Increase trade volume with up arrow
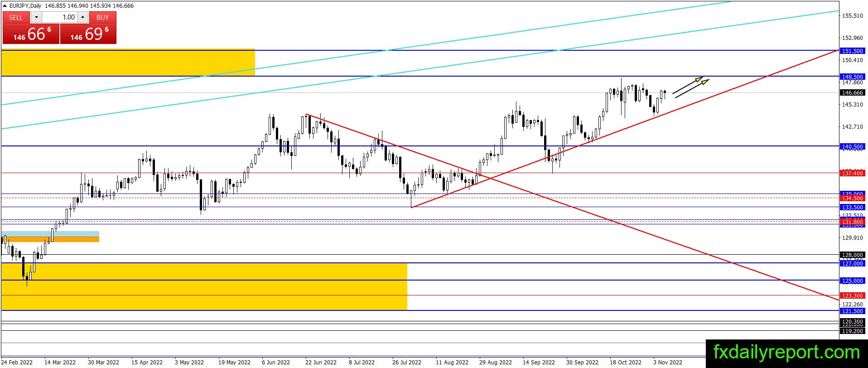 click(x=83, y=17)
